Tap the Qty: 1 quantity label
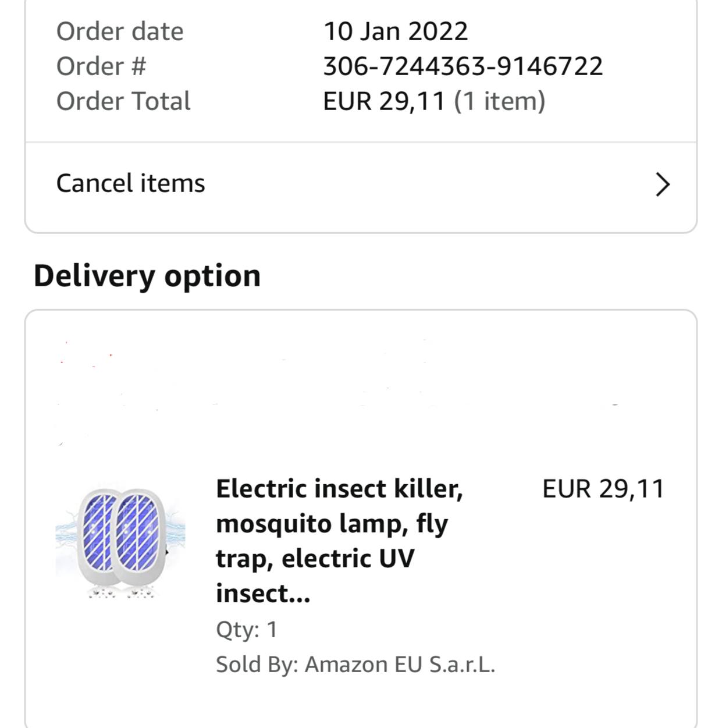Screen dimensions: 722x728 246,630
